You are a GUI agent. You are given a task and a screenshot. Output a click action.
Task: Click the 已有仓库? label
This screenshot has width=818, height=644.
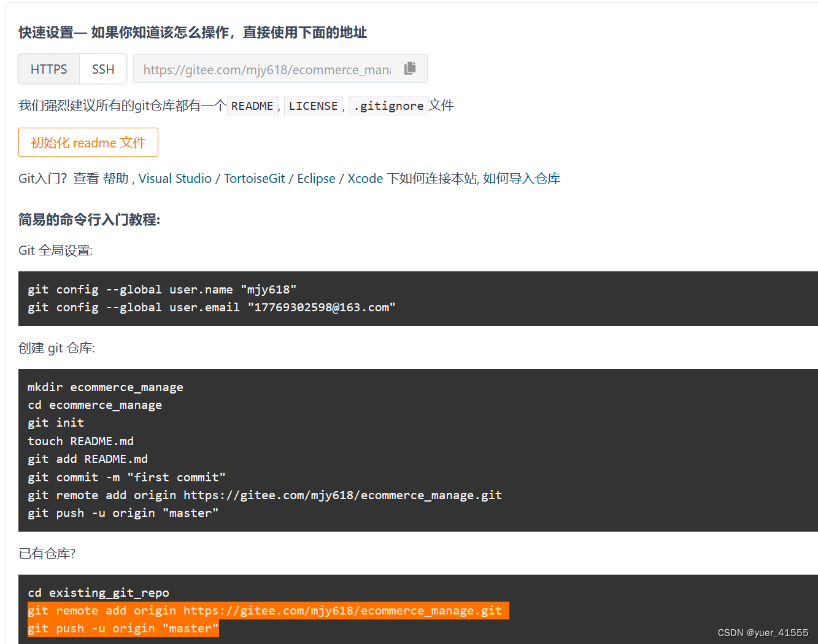[x=47, y=554]
